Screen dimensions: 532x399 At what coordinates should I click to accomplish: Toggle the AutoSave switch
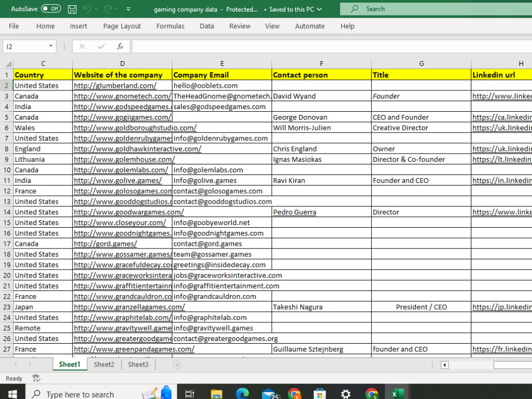pyautogui.click(x=51, y=9)
